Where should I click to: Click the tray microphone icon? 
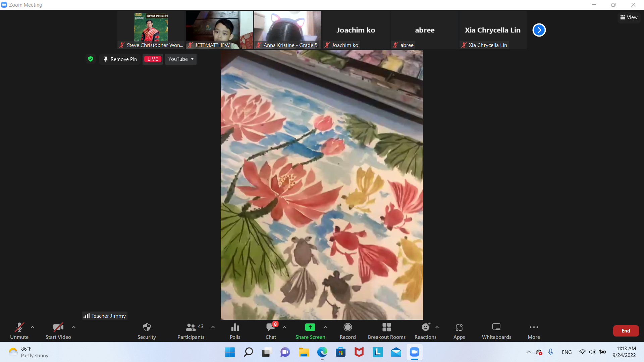click(x=551, y=352)
